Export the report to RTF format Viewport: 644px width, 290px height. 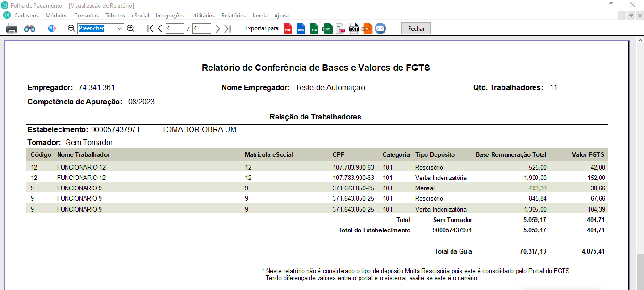pos(341,28)
